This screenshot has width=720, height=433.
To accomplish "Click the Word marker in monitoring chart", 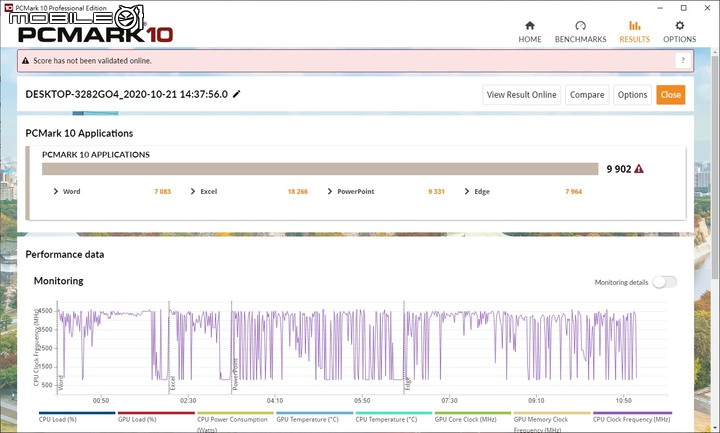I will click(x=61, y=382).
